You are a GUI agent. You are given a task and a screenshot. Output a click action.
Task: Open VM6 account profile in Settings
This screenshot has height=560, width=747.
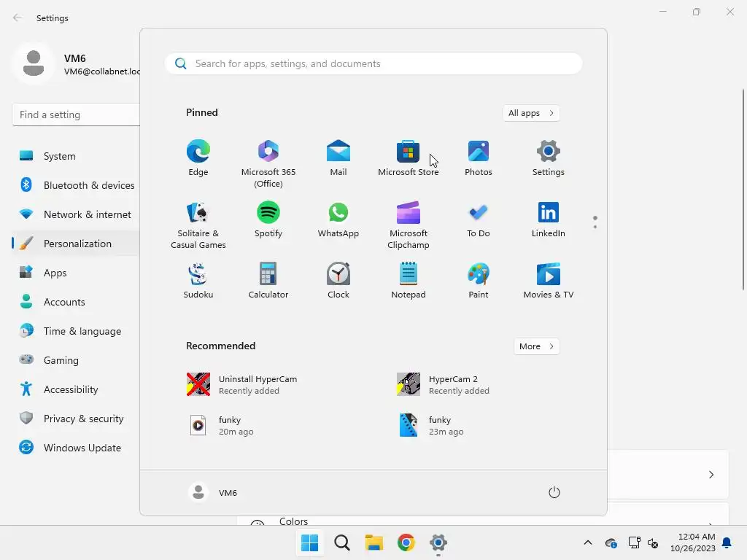pos(76,64)
